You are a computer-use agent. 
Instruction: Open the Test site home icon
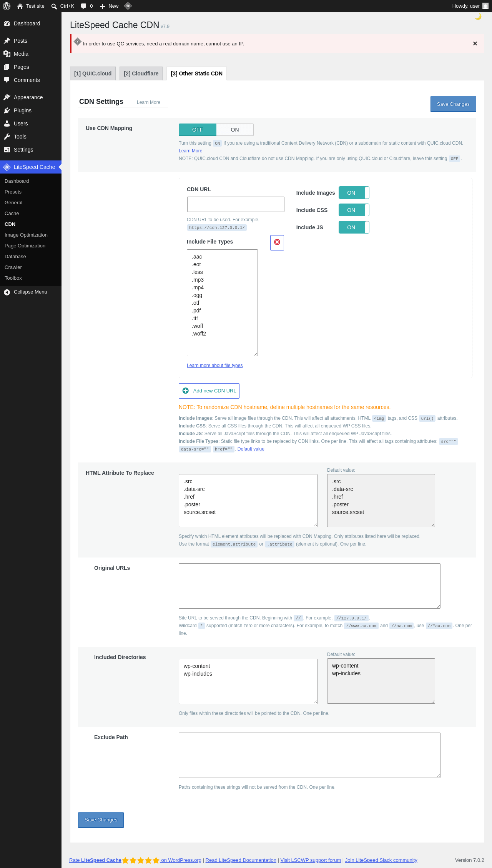[20, 6]
